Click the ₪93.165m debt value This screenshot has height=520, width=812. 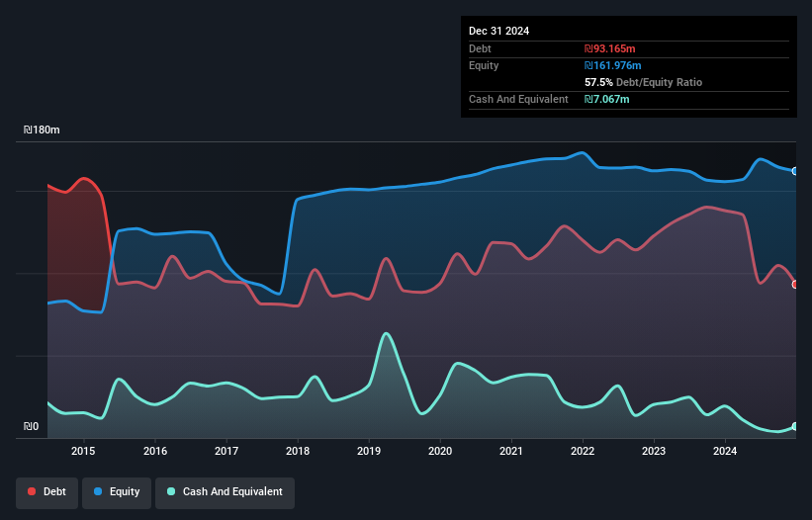[x=609, y=48]
